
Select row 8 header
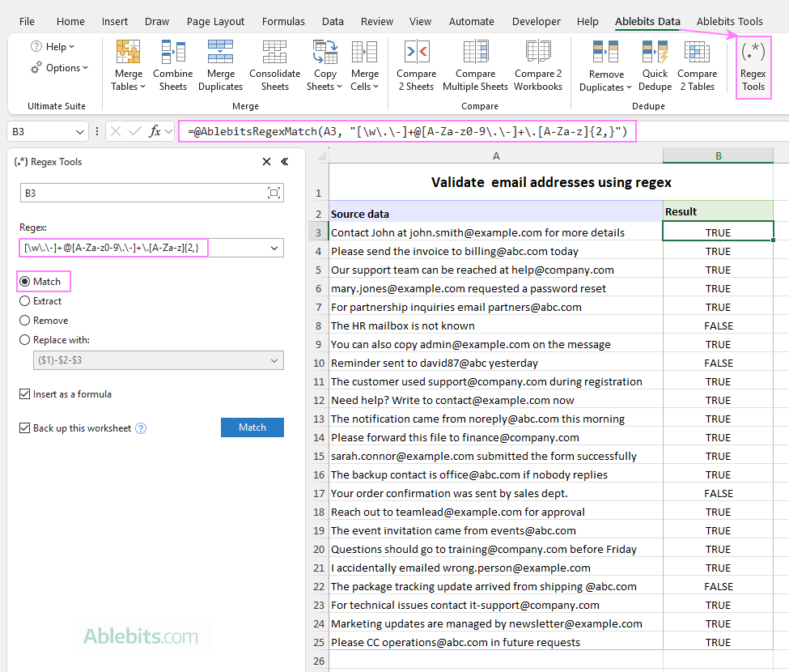click(x=318, y=325)
